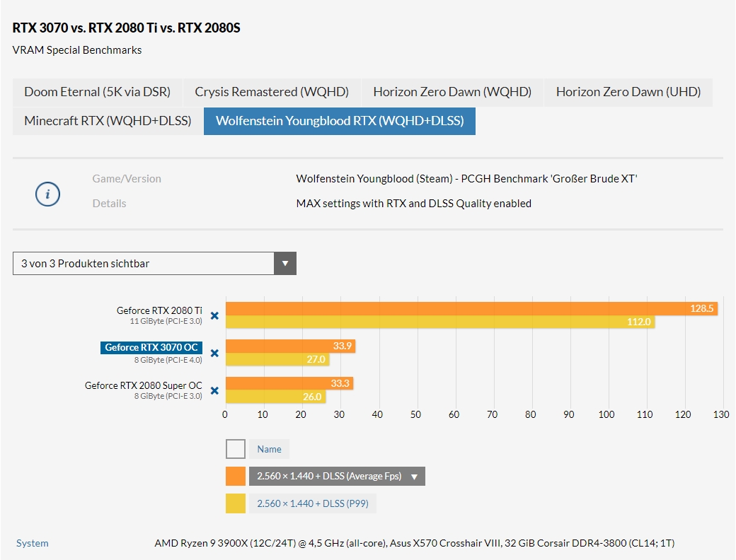The width and height of the screenshot is (736, 560).
Task: Click the '11 GiByte (PCI-E 3.0)' subtitle
Action: (166, 321)
